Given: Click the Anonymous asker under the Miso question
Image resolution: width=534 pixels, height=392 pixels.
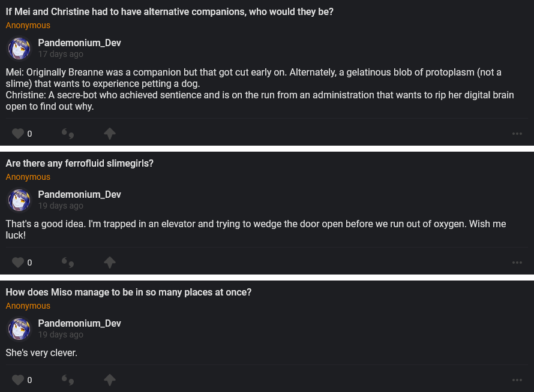Looking at the screenshot, I should pos(28,306).
